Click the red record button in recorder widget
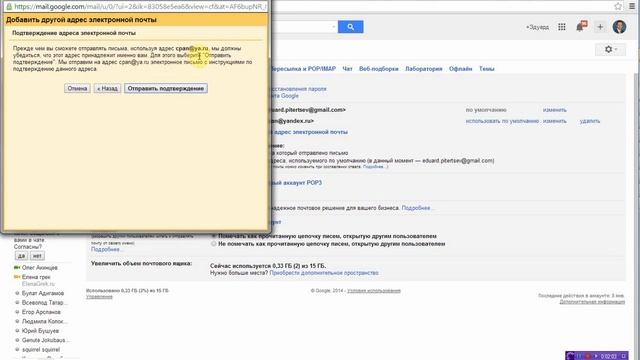 588,356
